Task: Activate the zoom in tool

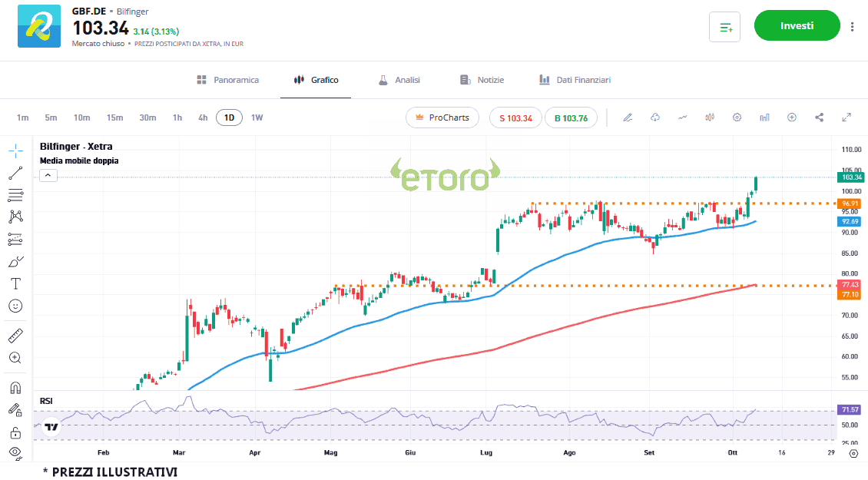Action: (x=15, y=358)
